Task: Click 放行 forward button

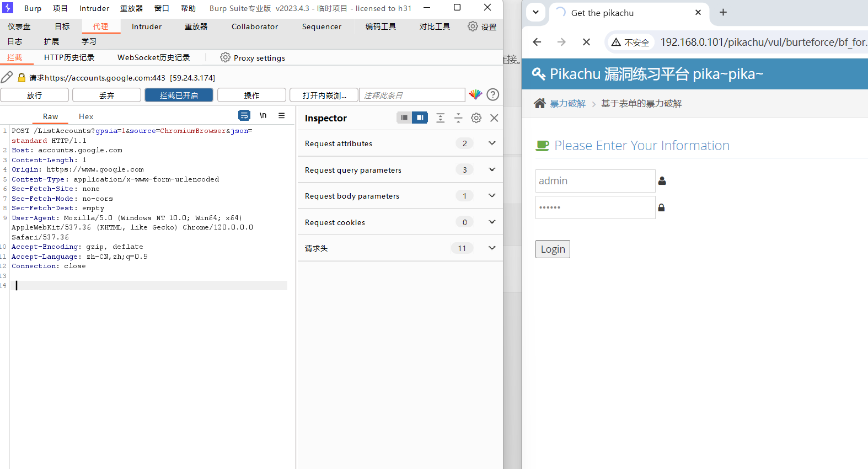Action: coord(34,95)
